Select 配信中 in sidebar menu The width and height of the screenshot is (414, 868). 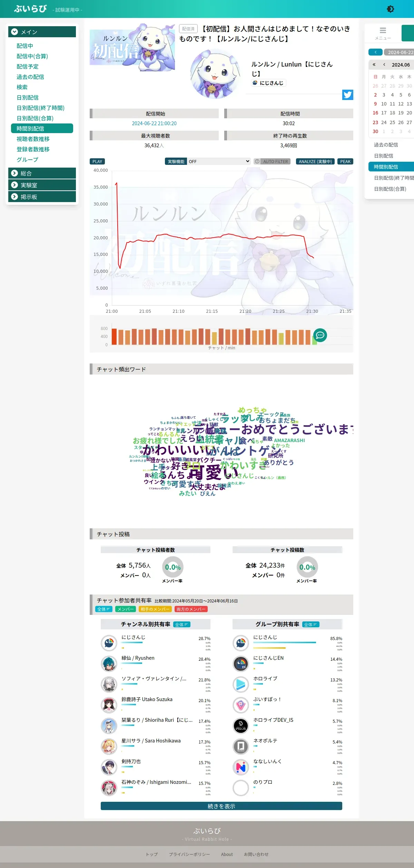(x=25, y=46)
